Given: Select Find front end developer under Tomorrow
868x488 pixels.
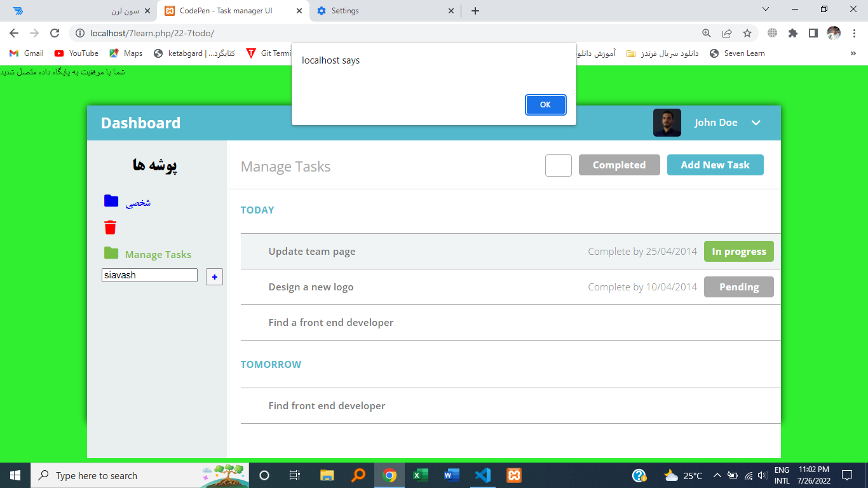Looking at the screenshot, I should (327, 406).
